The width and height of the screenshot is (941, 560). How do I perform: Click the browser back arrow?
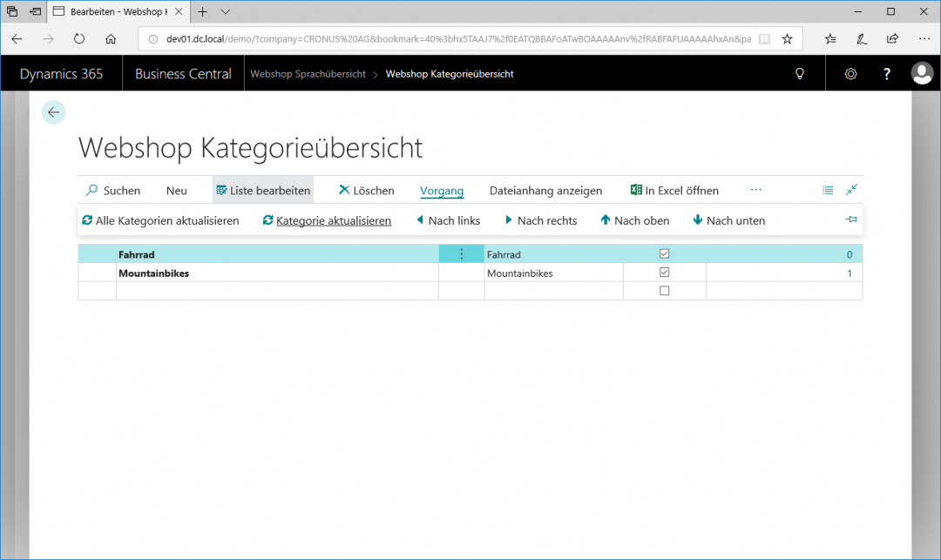point(17,39)
